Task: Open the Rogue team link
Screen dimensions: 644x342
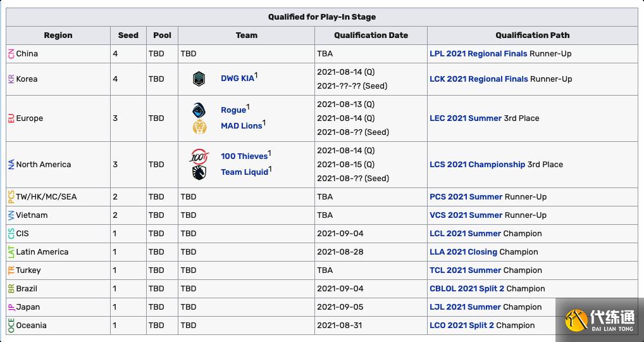Action: click(x=233, y=110)
